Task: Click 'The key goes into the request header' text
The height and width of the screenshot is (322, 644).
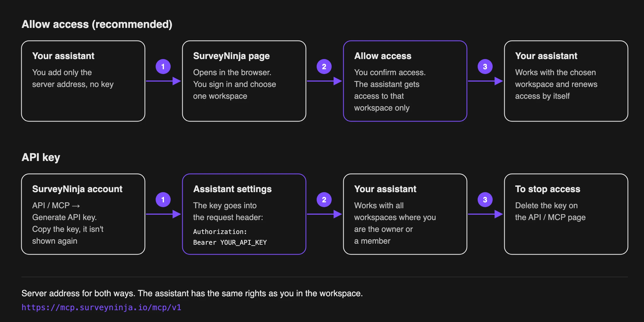Action: (x=228, y=211)
